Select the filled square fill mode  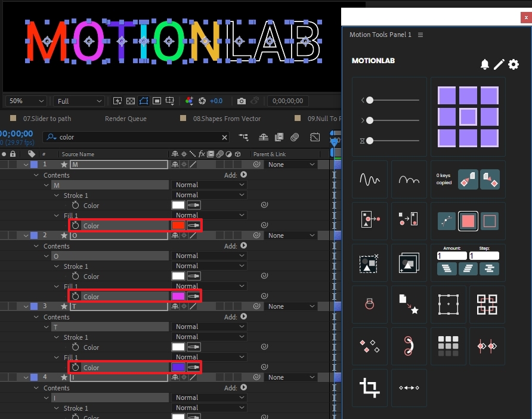468,221
